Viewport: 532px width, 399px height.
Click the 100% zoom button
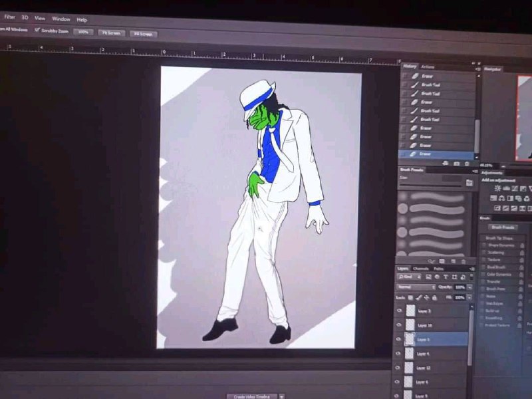tap(83, 32)
